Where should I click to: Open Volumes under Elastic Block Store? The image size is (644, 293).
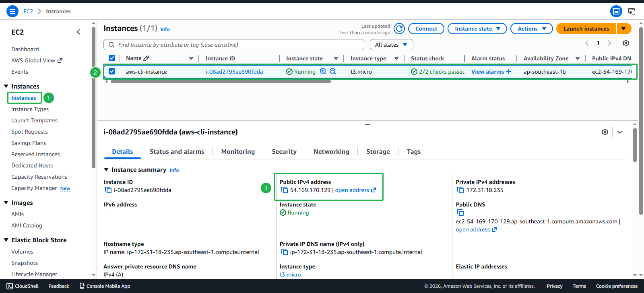click(x=22, y=252)
